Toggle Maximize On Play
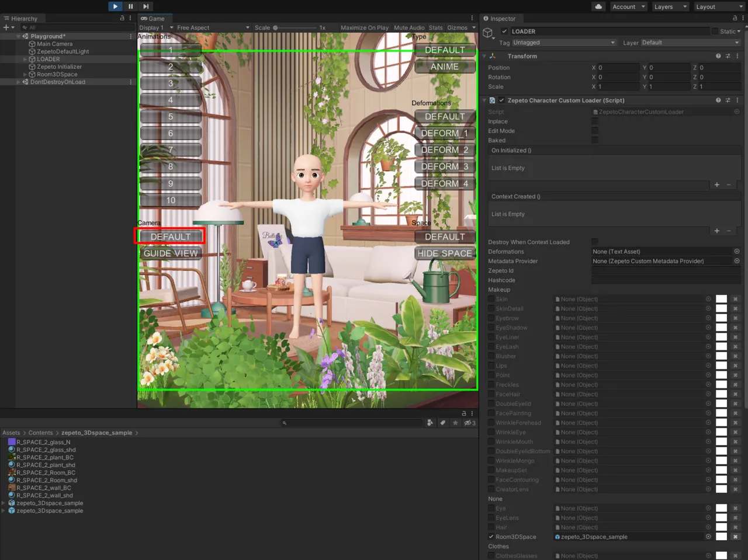Screen dimensions: 748x560 tap(364, 27)
